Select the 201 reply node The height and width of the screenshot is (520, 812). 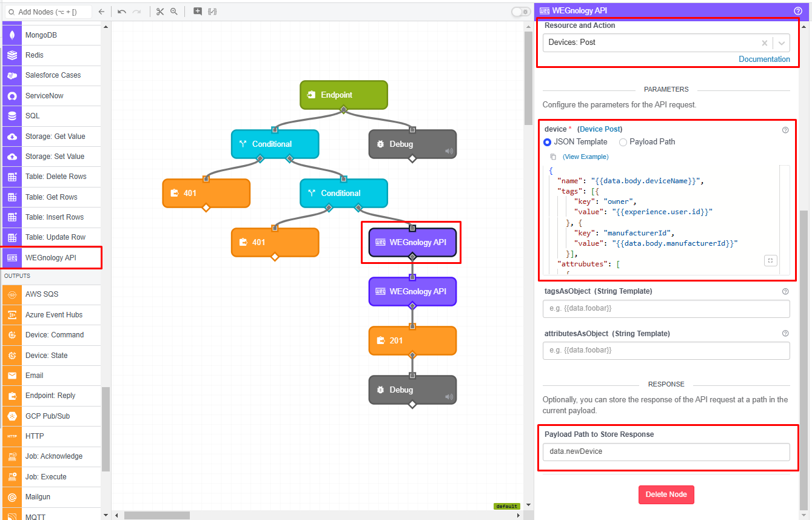click(x=412, y=341)
